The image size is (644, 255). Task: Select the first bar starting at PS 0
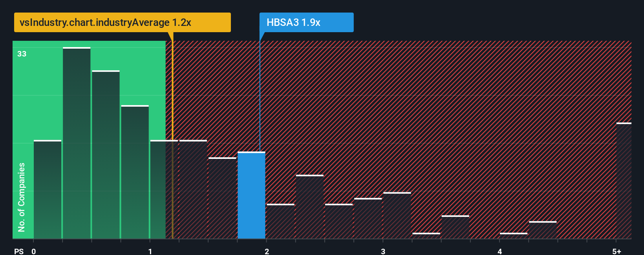point(48,189)
